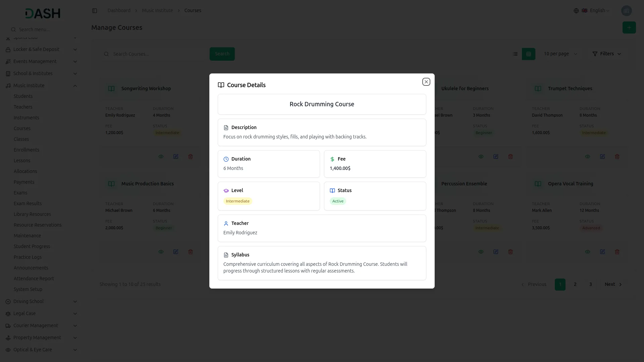Edit the Music Production Basics course
Viewport: 644px width, 362px height.
176,252
